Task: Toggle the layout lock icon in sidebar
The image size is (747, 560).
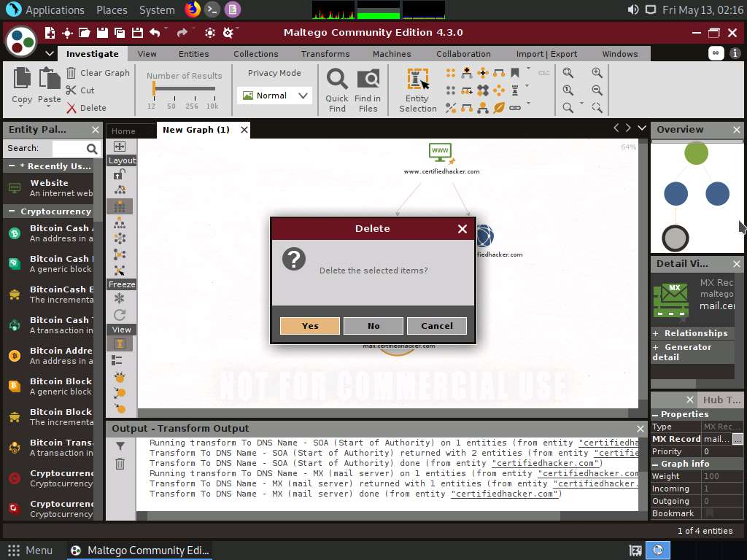Action: (x=120, y=175)
